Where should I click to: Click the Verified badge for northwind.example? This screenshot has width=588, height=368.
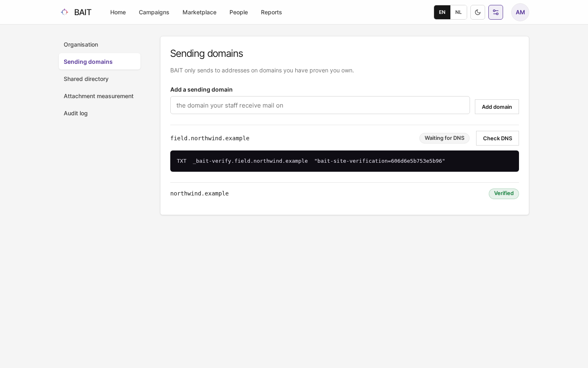tap(504, 193)
